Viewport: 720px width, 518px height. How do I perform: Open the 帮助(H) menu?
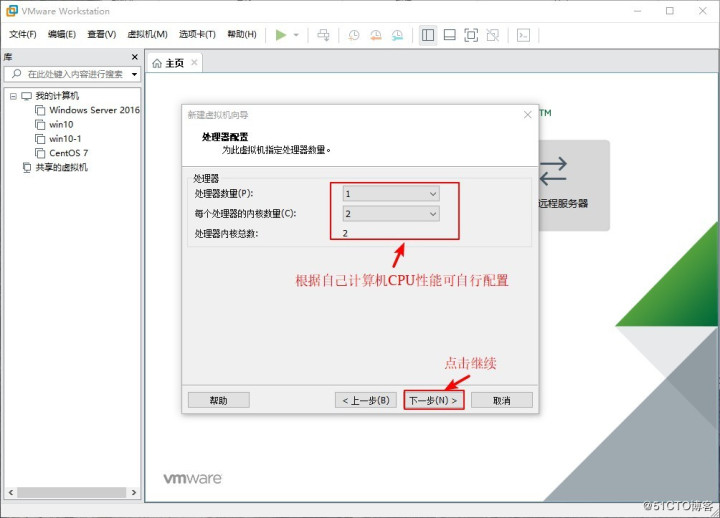[242, 34]
